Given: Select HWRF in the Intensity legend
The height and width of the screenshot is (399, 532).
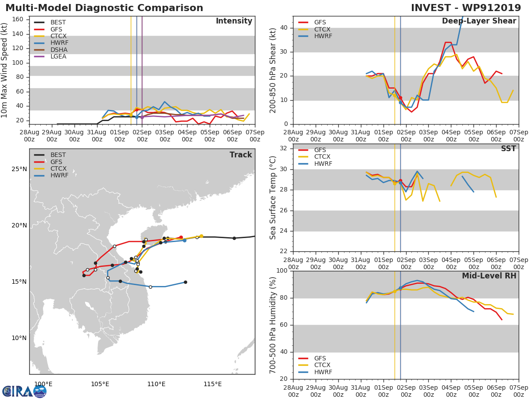Looking at the screenshot, I should (x=51, y=43).
